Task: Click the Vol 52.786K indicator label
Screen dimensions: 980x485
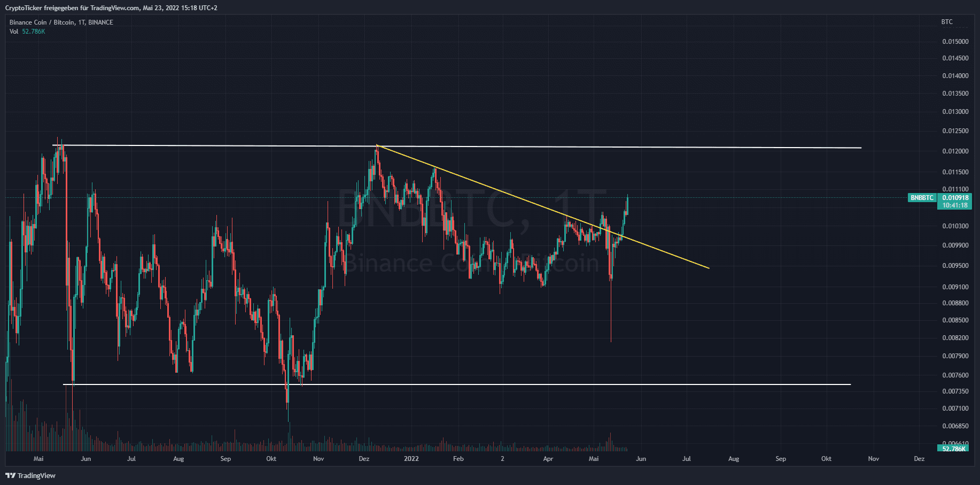Action: point(27,32)
